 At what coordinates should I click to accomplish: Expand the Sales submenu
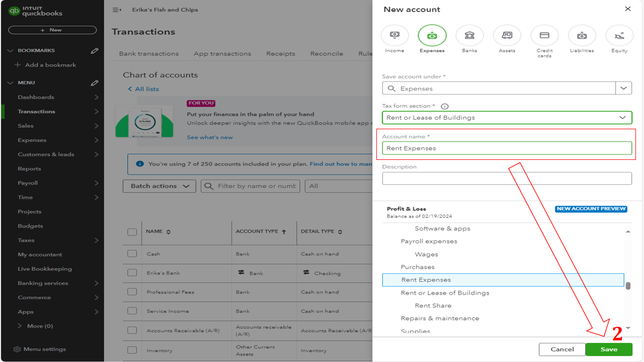pyautogui.click(x=96, y=126)
